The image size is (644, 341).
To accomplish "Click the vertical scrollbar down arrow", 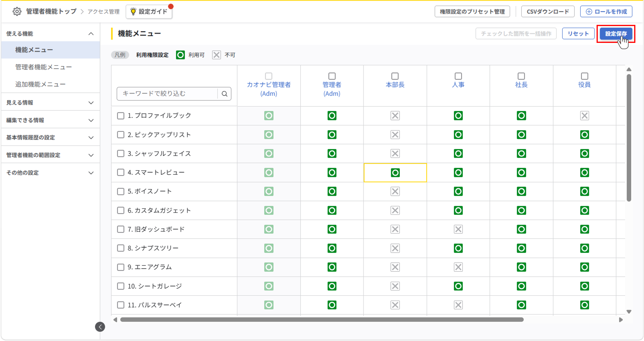I will [629, 312].
